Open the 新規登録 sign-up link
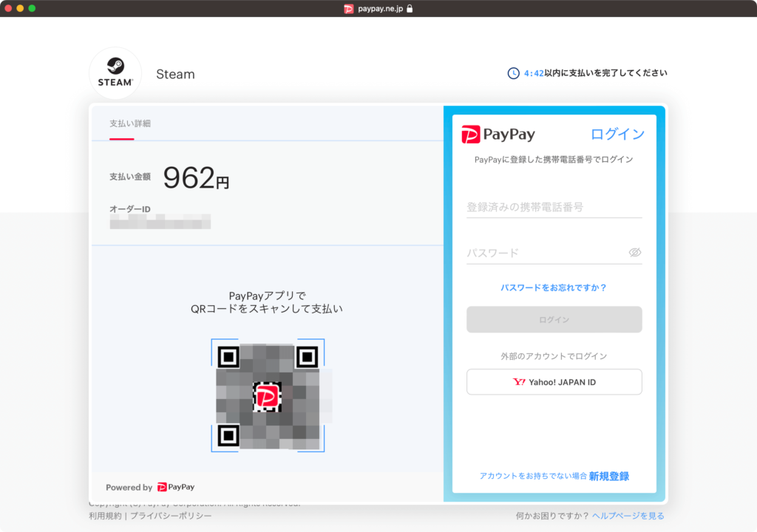 pyautogui.click(x=609, y=477)
